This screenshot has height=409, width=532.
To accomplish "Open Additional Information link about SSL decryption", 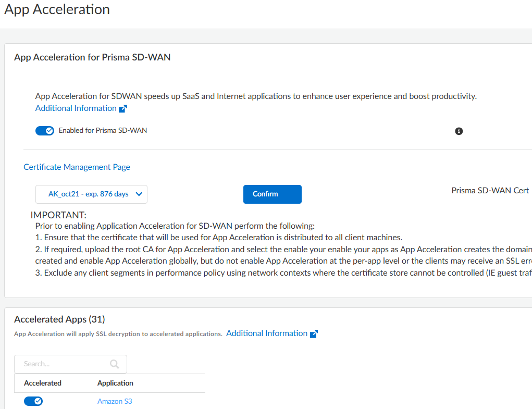I will point(266,333).
